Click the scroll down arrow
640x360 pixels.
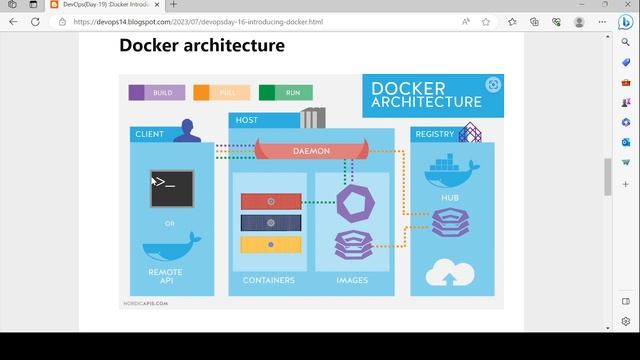(607, 328)
